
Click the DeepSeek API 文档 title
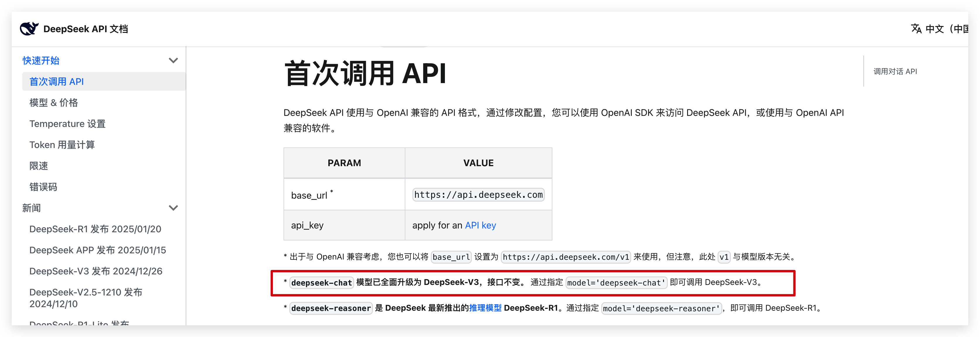point(86,29)
